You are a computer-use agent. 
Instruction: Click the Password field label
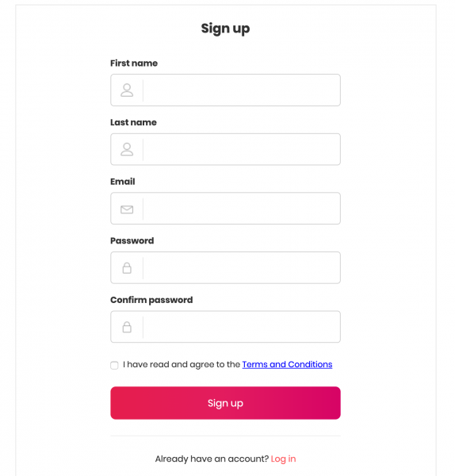(x=132, y=240)
